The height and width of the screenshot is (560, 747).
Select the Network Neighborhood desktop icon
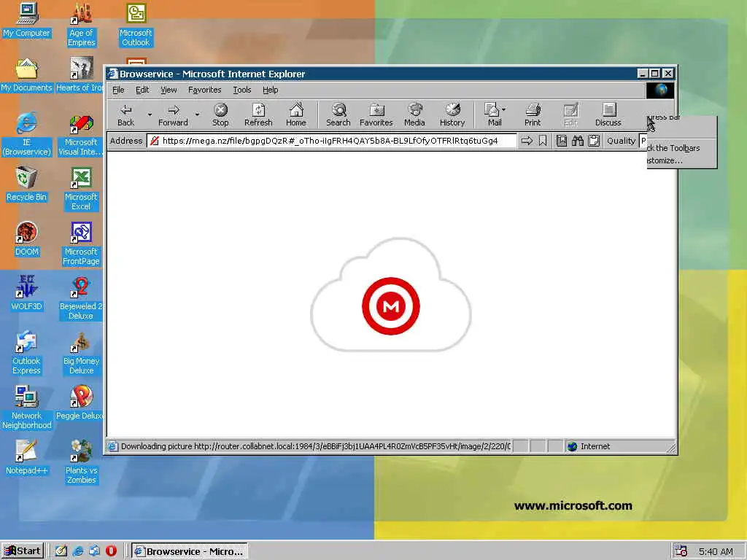tap(27, 408)
